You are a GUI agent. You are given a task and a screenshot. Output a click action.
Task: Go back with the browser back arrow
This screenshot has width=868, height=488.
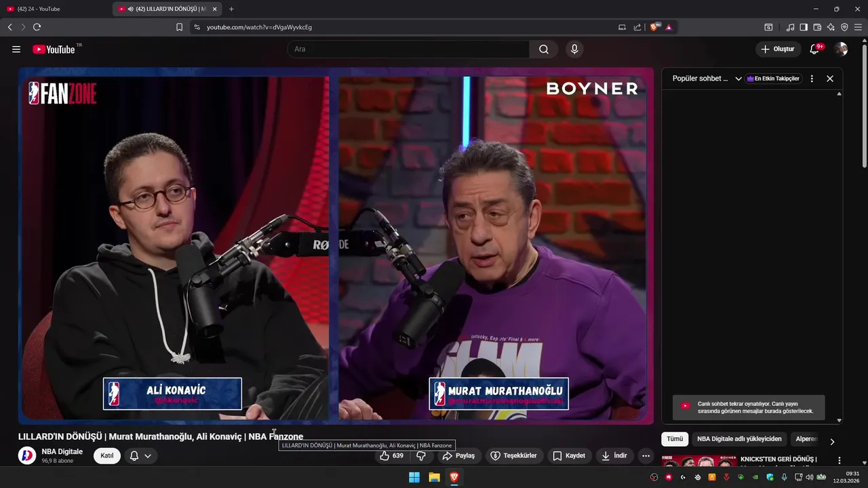(9, 27)
